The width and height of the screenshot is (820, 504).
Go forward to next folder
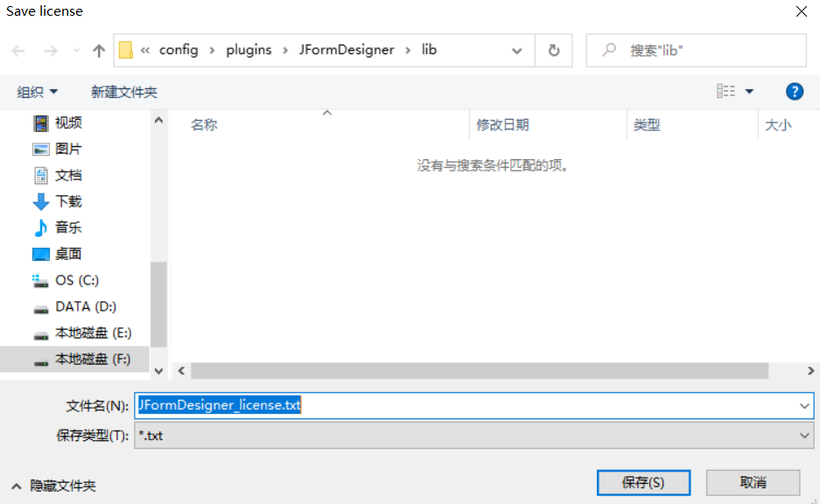51,51
